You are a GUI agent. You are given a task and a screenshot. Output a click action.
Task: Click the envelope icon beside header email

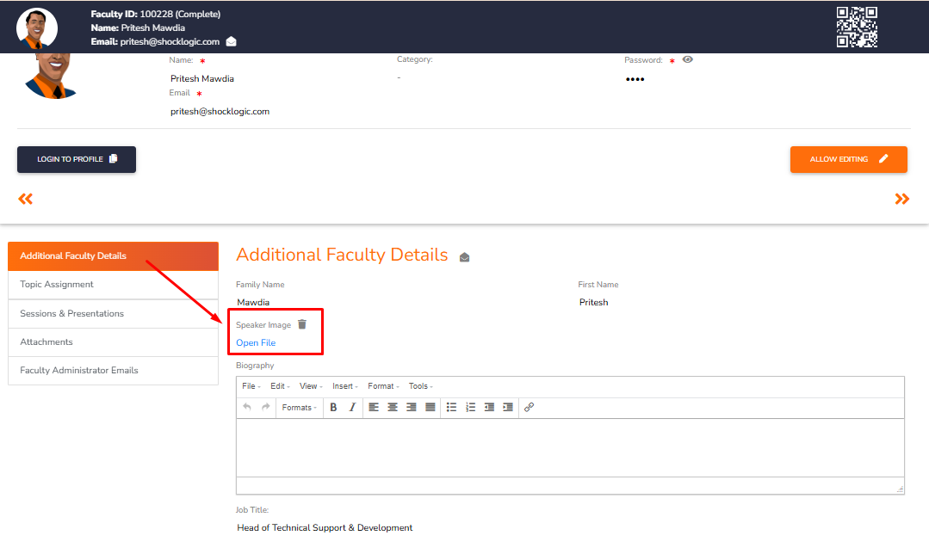(x=231, y=41)
